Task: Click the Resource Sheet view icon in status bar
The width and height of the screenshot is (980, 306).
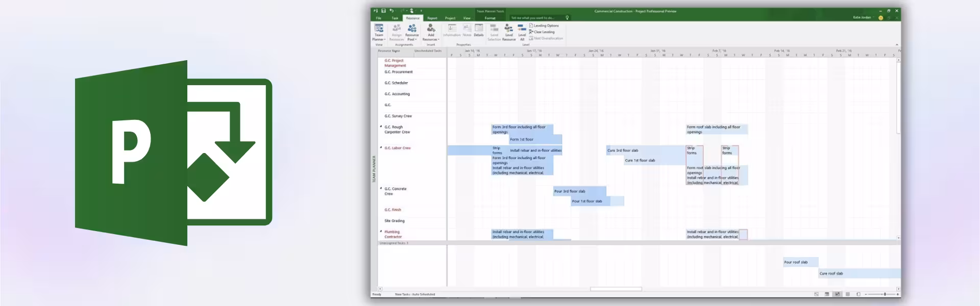Action: click(x=848, y=294)
